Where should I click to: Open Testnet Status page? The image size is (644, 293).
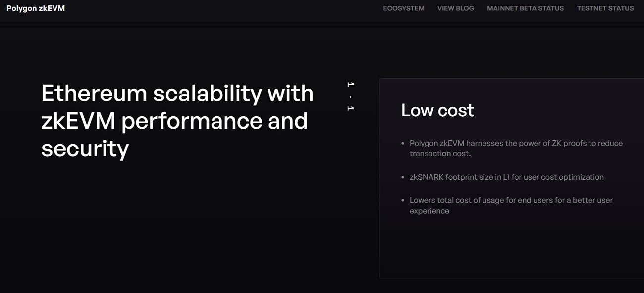click(x=605, y=8)
